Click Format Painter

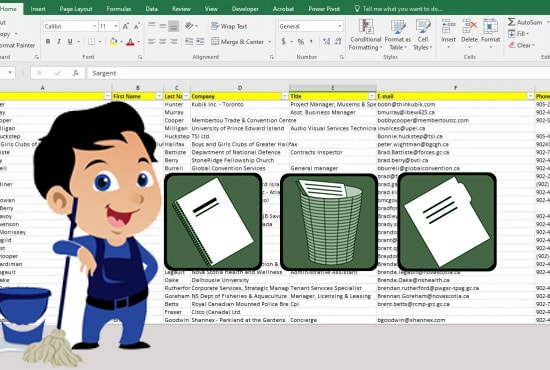tap(17, 45)
